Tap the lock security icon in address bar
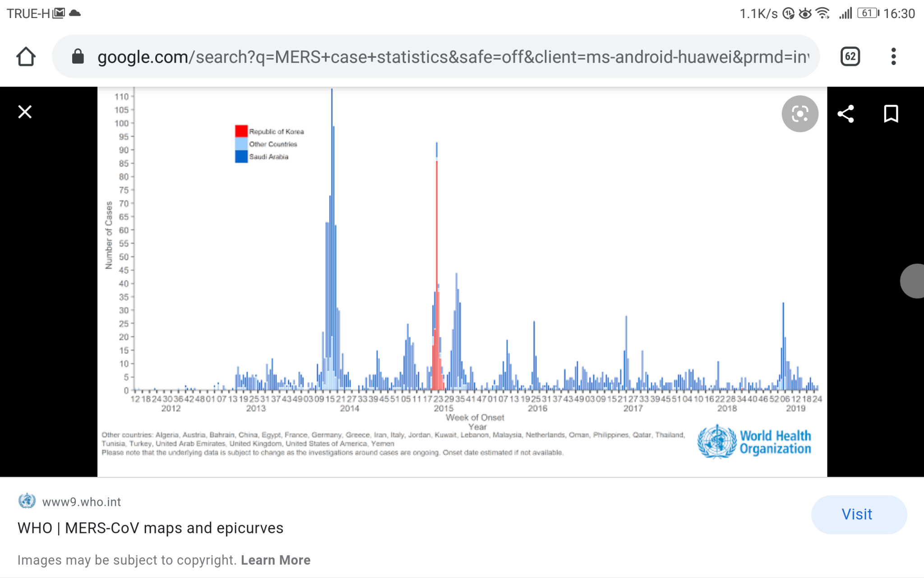Screen dimensions: 924x578 78,57
